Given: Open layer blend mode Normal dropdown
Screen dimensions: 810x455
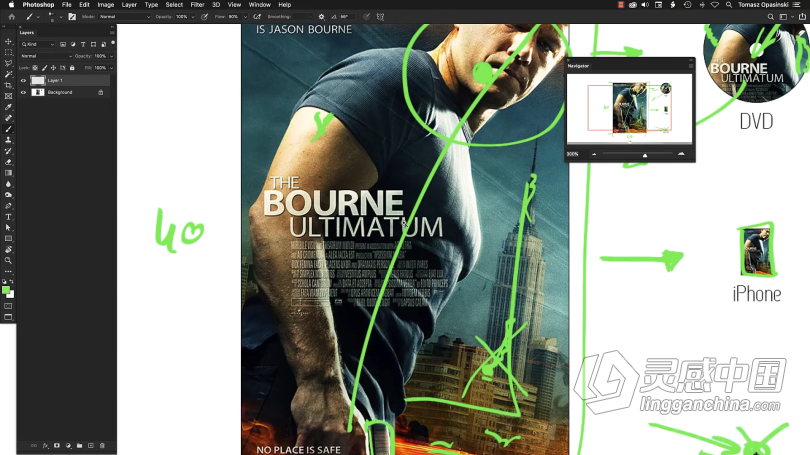Looking at the screenshot, I should coord(46,56).
